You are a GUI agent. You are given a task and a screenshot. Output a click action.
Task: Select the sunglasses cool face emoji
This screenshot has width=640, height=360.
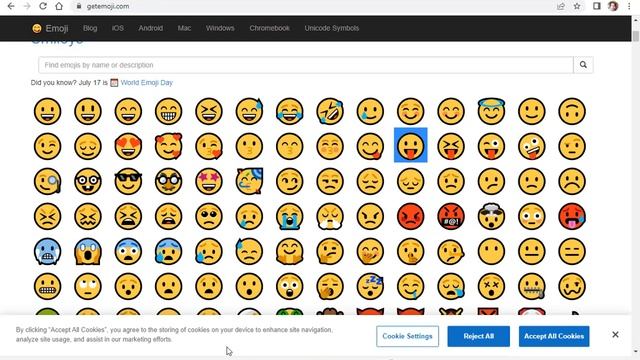(x=128, y=181)
